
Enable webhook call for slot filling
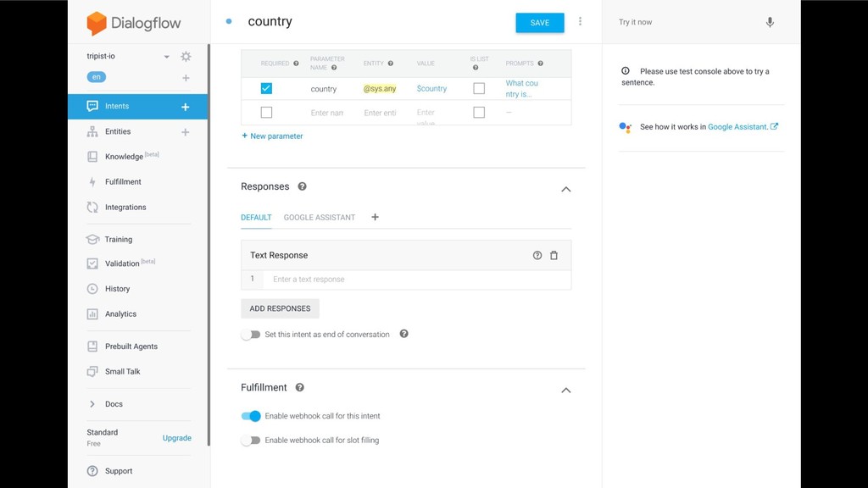(x=251, y=441)
